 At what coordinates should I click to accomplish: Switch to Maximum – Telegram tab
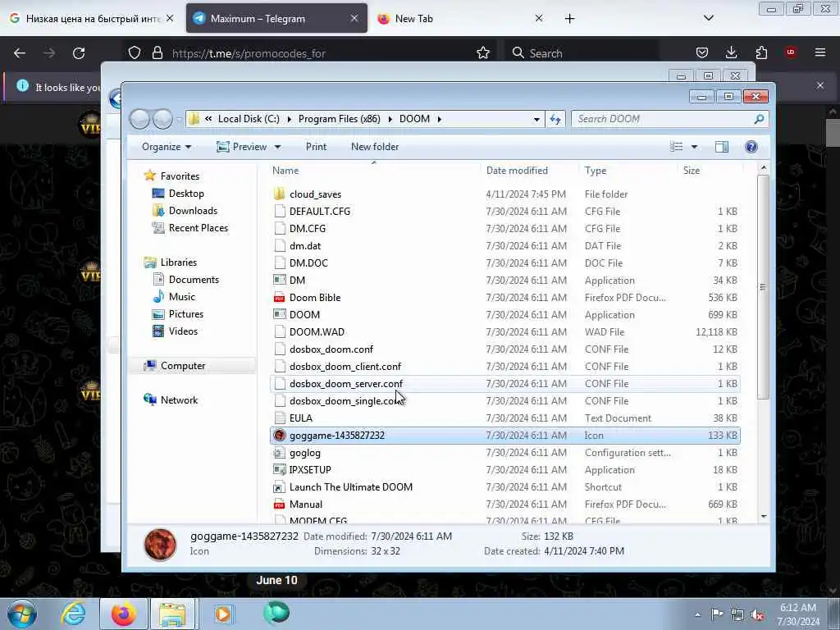tap(276, 18)
